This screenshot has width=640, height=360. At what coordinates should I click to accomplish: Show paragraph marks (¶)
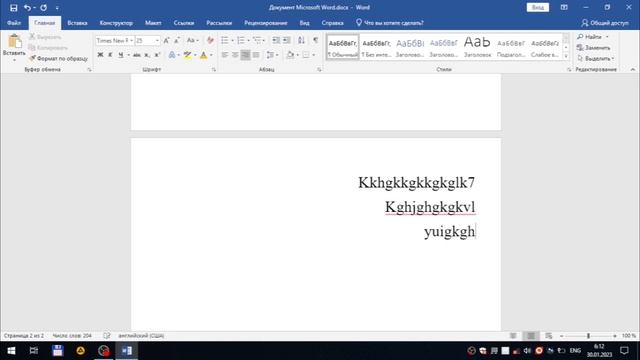(316, 40)
